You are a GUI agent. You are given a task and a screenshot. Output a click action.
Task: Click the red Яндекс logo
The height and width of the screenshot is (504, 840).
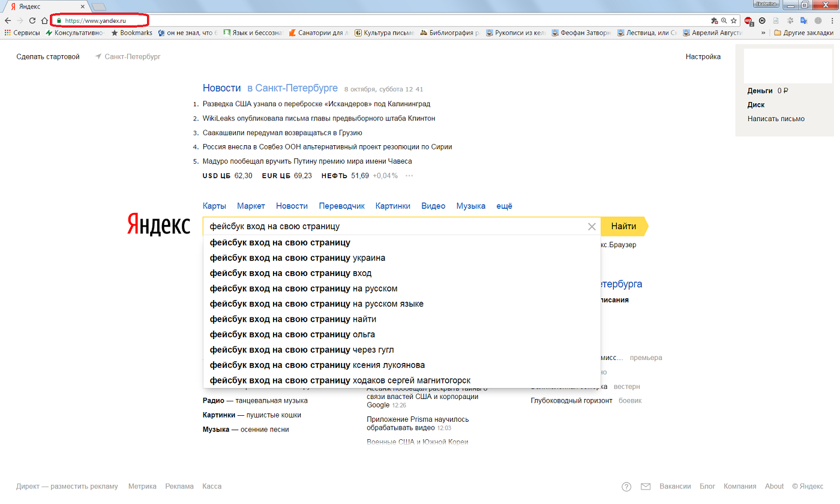(158, 225)
